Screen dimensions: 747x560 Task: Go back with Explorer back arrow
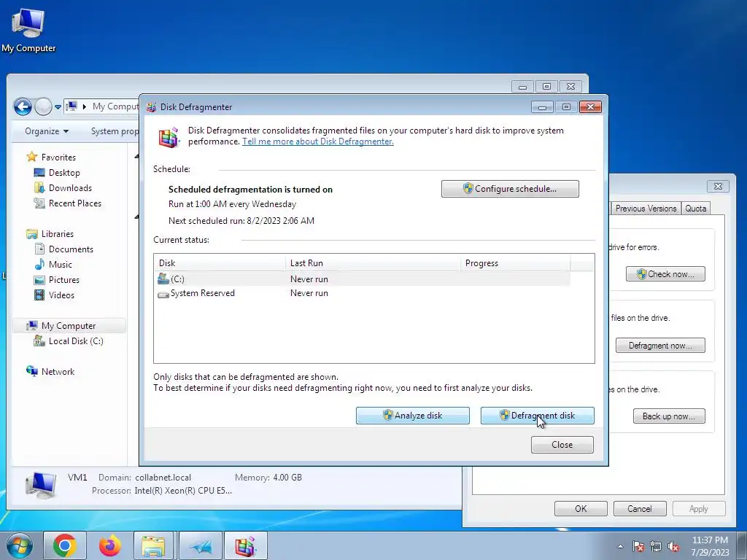coord(23,106)
